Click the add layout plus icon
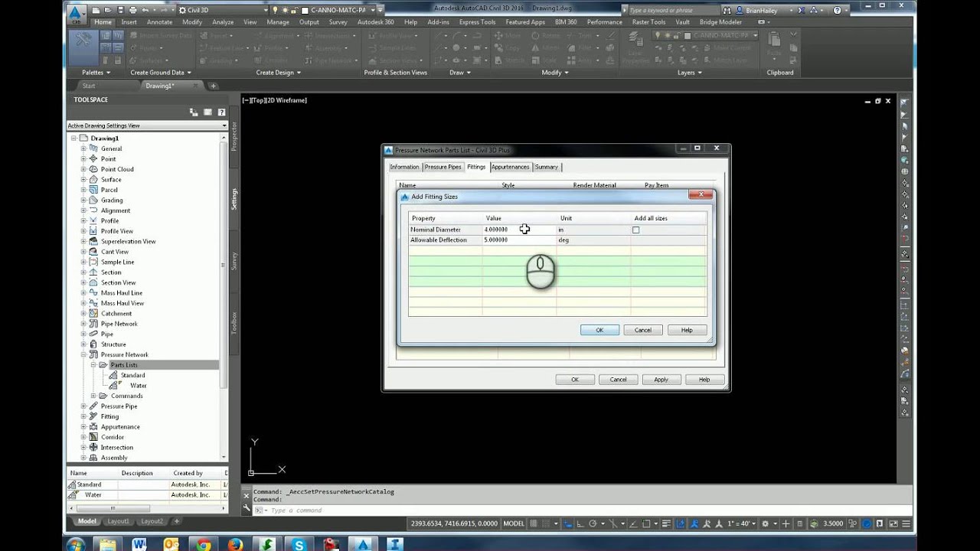This screenshot has height=551, width=980. [x=177, y=521]
